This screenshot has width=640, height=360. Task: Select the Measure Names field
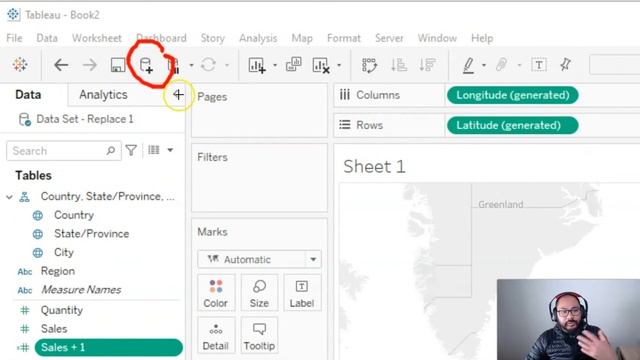click(81, 290)
